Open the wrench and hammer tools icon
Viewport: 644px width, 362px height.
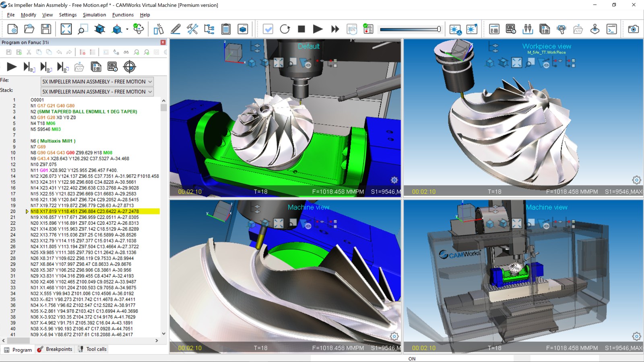coord(192,29)
